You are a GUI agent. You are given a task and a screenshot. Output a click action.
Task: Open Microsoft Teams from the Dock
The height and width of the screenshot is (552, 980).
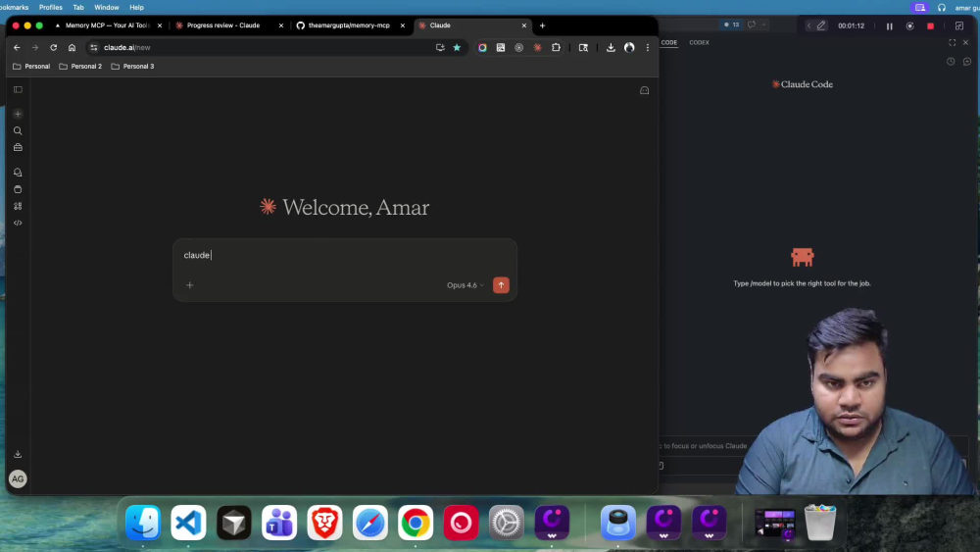coord(279,522)
